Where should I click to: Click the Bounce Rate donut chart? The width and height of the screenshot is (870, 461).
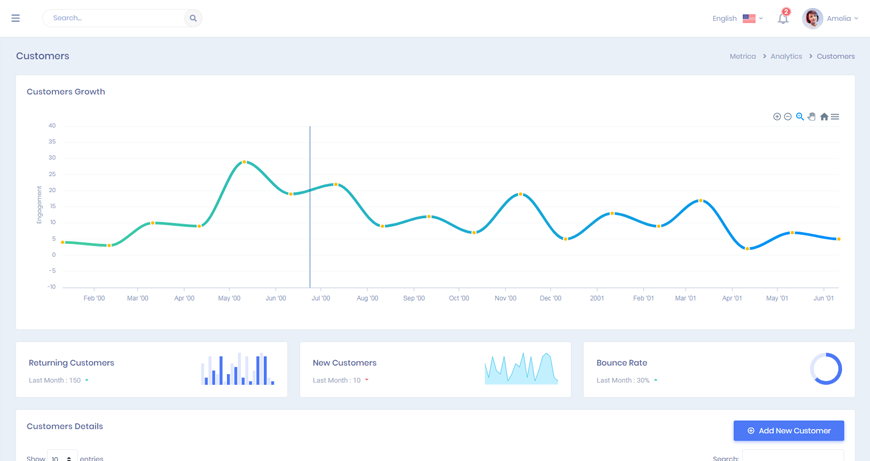826,369
